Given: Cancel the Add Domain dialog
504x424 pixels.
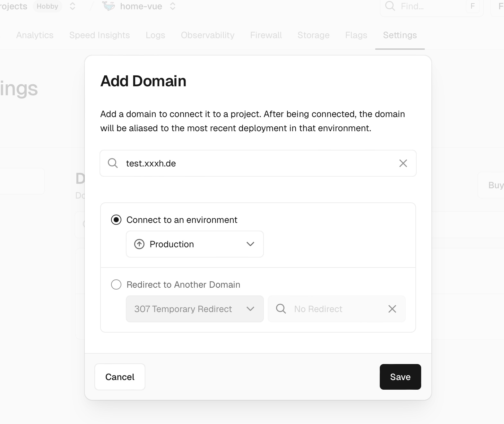Looking at the screenshot, I should point(120,377).
